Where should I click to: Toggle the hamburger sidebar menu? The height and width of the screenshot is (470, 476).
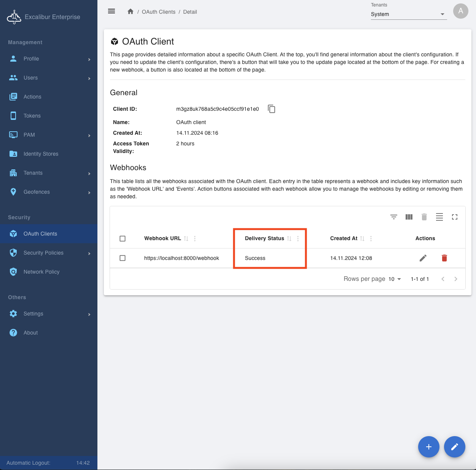pos(111,11)
